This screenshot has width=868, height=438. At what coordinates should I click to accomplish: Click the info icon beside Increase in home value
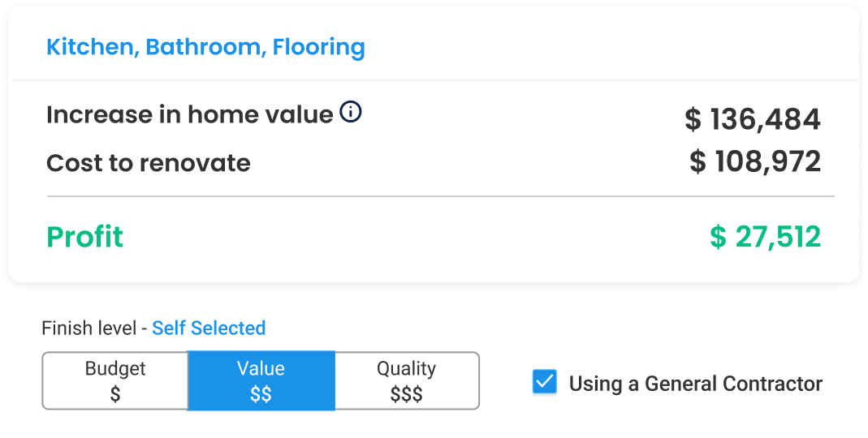350,113
